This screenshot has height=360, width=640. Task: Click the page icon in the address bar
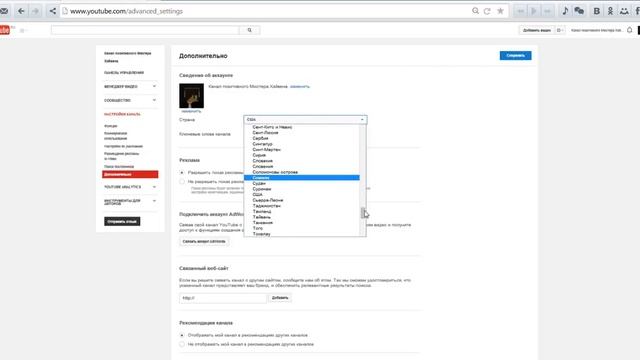click(x=65, y=11)
